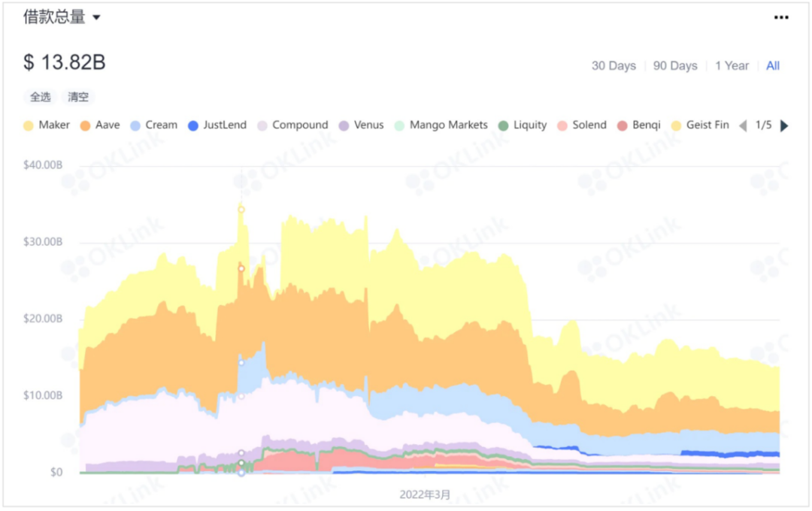Image resolution: width=812 pixels, height=511 pixels.
Task: Toggle Compound legend entry
Action: (x=292, y=125)
